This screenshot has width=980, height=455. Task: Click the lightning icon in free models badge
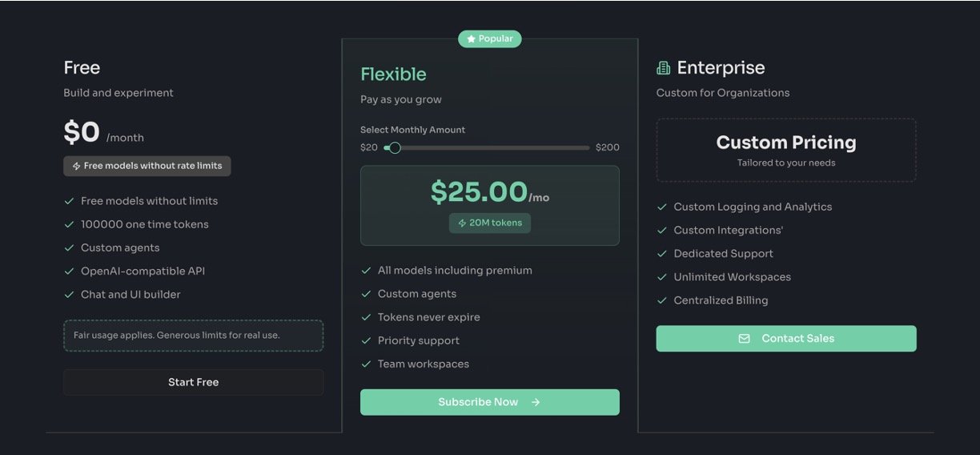pyautogui.click(x=77, y=167)
